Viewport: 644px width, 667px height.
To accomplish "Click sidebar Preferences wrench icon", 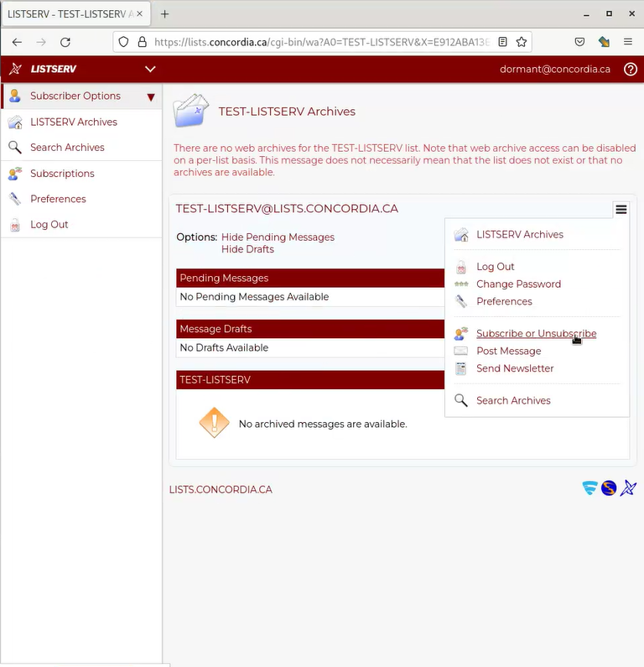I will click(15, 199).
